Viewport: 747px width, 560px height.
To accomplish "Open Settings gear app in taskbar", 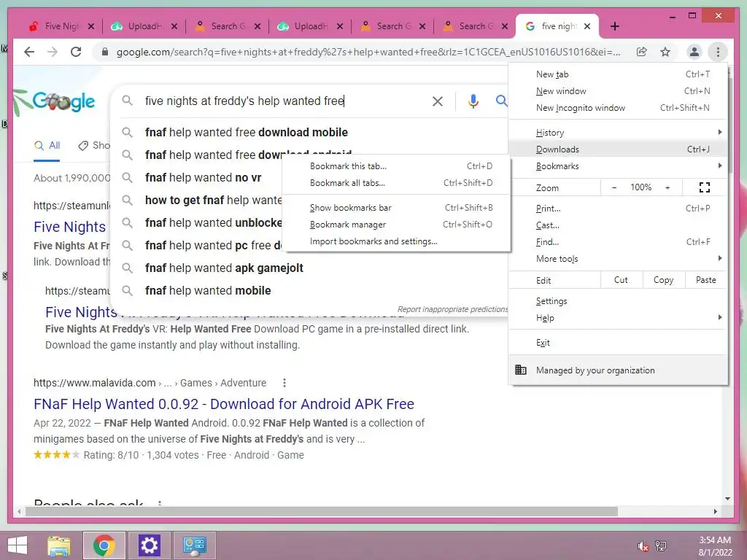I will tap(149, 545).
